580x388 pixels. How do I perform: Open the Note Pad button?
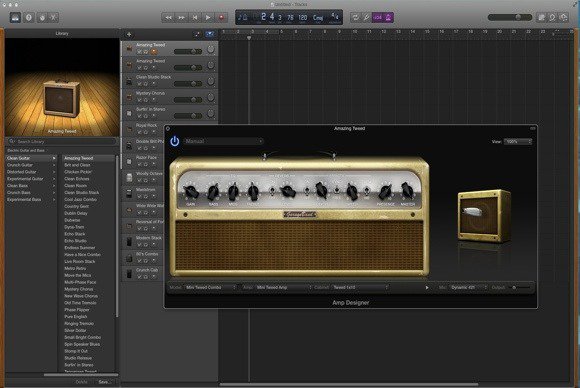pos(541,17)
